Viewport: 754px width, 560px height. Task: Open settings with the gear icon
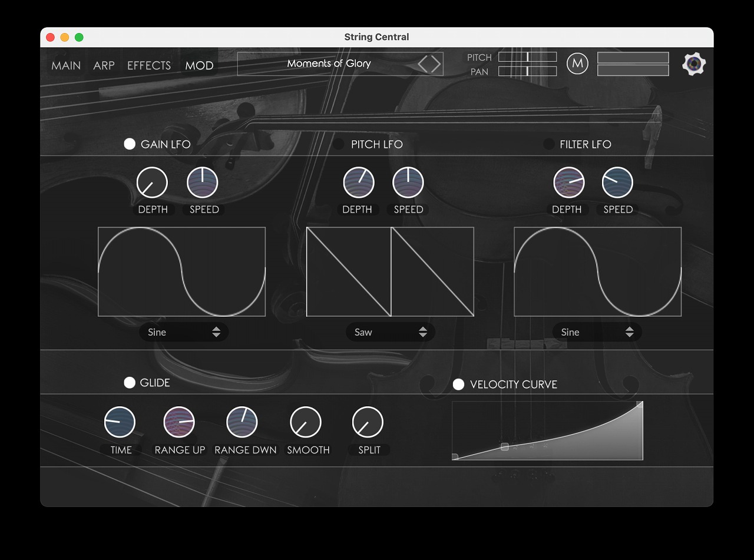[694, 64]
